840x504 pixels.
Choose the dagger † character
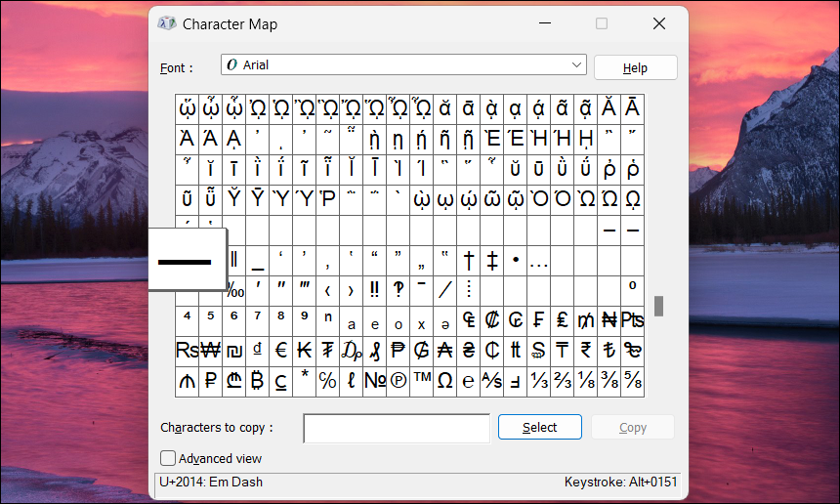pos(469,261)
